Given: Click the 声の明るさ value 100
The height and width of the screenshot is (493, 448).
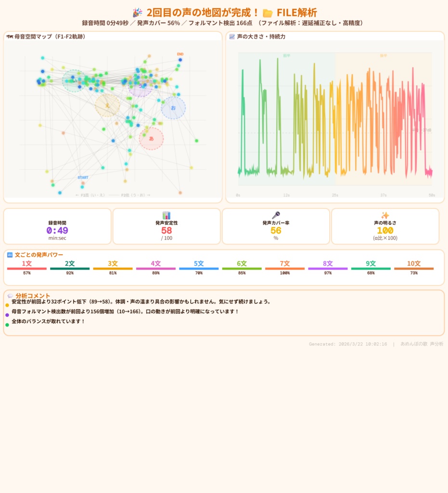Looking at the screenshot, I should tap(385, 231).
